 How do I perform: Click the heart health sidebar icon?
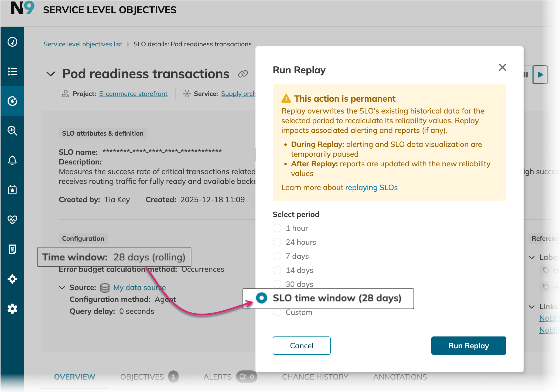coord(12,219)
